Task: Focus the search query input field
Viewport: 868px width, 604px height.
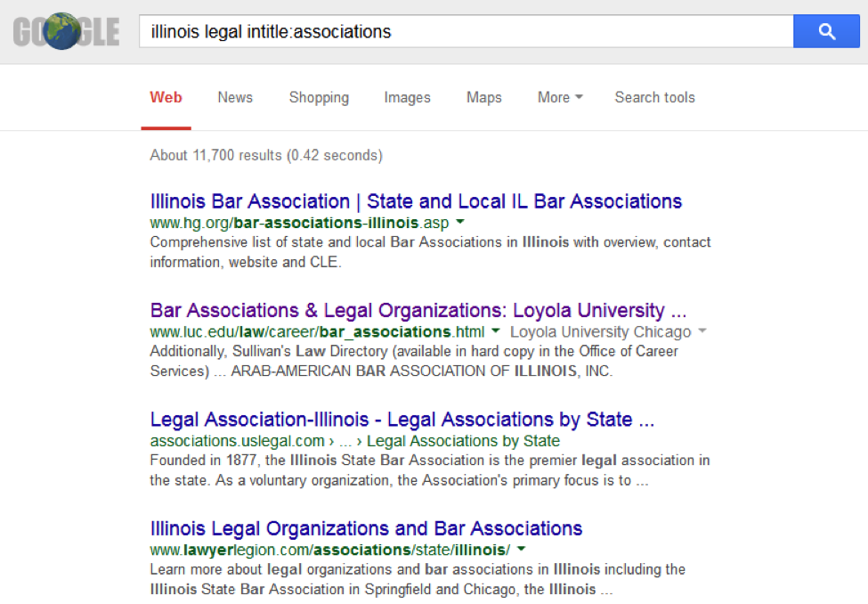Action: click(x=463, y=32)
